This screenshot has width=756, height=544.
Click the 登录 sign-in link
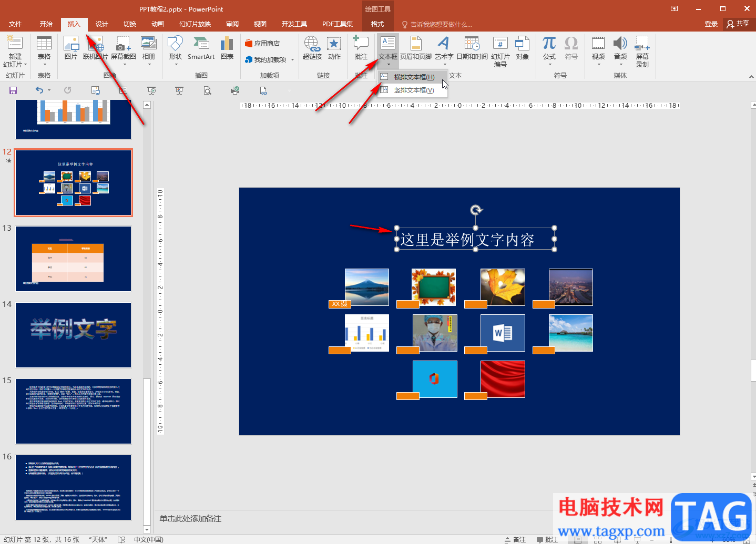click(711, 24)
